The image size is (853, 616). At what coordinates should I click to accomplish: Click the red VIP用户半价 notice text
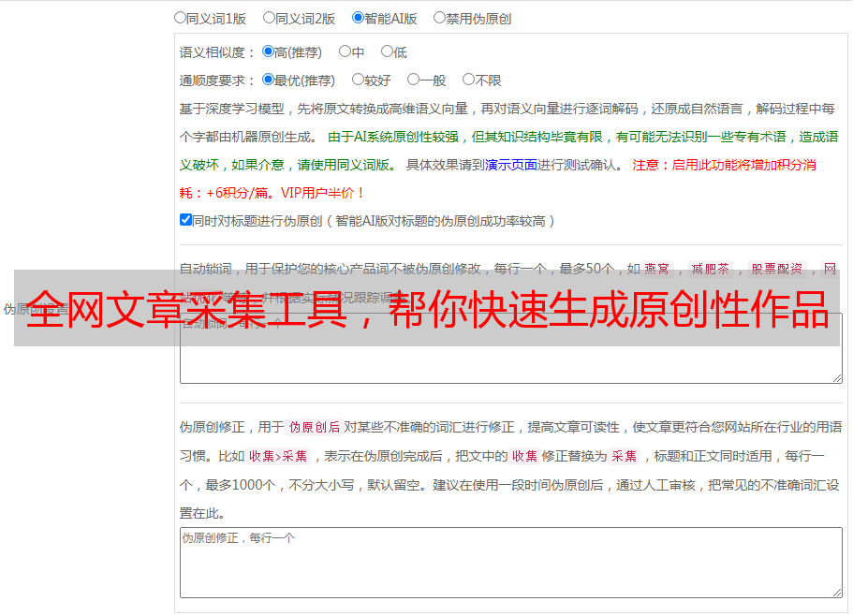pos(323,193)
